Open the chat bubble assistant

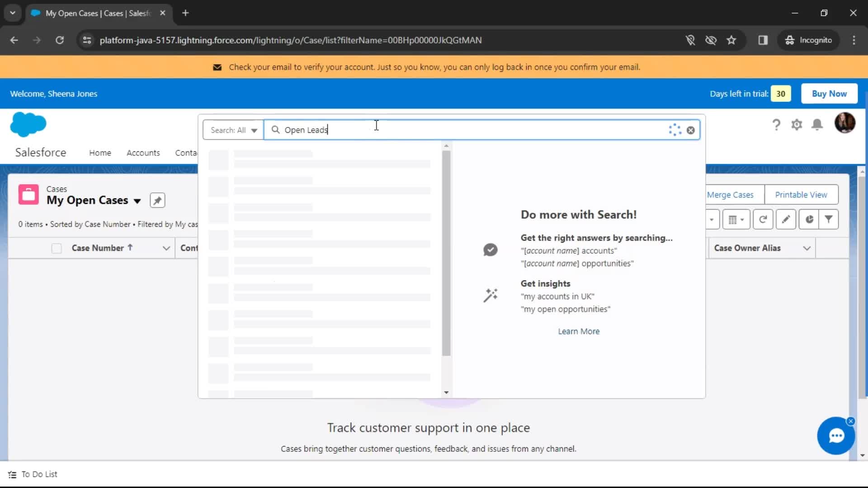(836, 436)
